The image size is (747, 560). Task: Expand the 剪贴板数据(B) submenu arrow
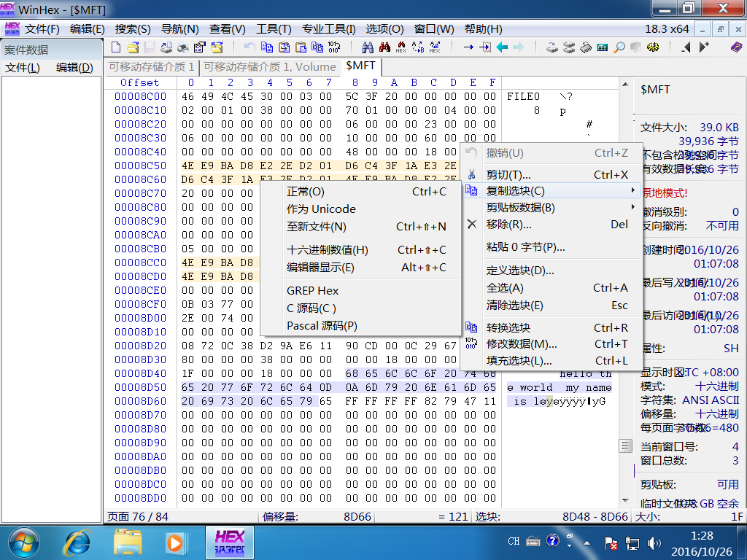632,207
